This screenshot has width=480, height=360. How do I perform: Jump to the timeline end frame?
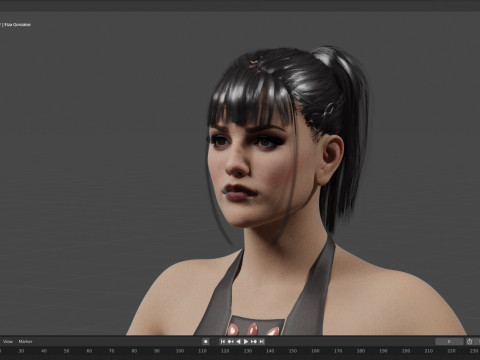(x=262, y=341)
